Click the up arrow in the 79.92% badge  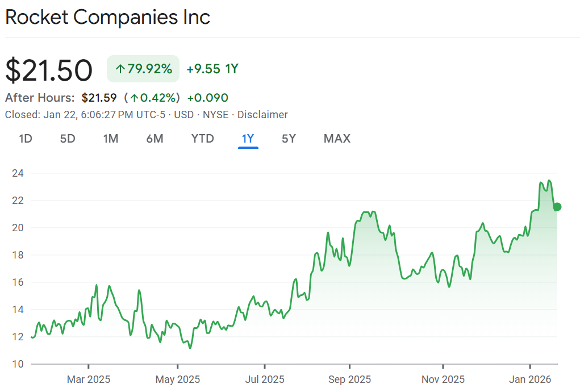[x=120, y=69]
